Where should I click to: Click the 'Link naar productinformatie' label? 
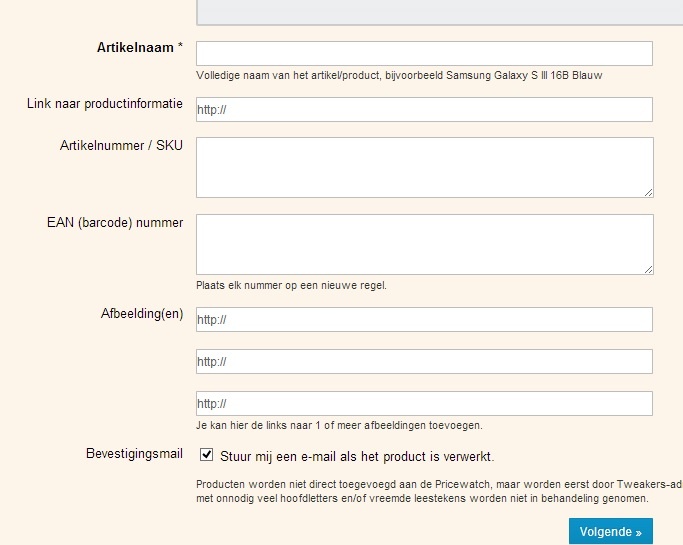[x=105, y=104]
